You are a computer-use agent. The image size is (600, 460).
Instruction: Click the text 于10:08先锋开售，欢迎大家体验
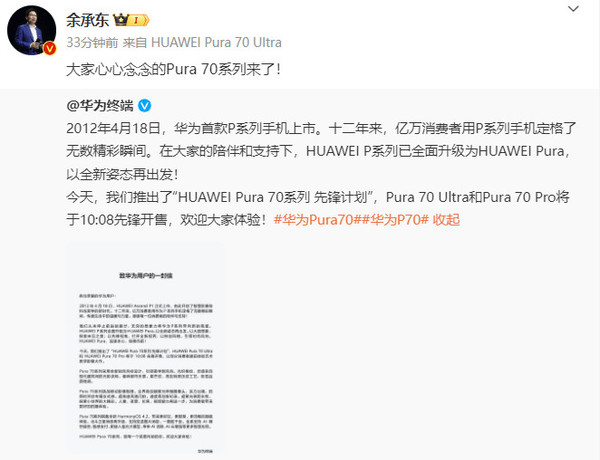(166, 220)
